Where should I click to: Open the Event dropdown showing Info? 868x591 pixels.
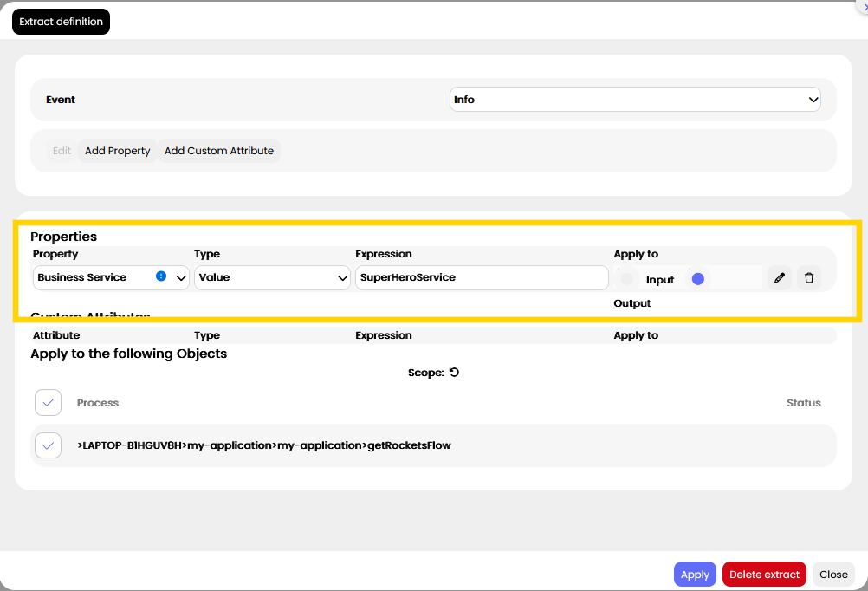pos(635,100)
